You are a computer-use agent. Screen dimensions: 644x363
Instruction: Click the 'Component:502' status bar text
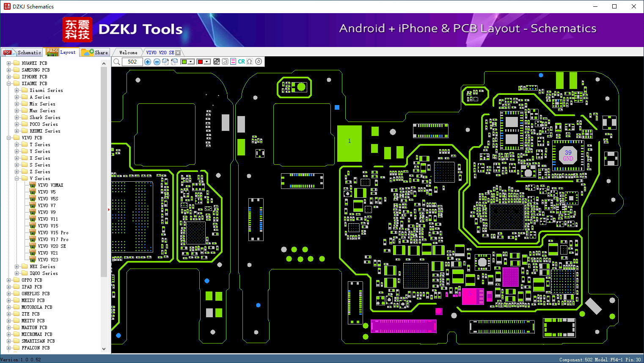[x=576, y=360]
